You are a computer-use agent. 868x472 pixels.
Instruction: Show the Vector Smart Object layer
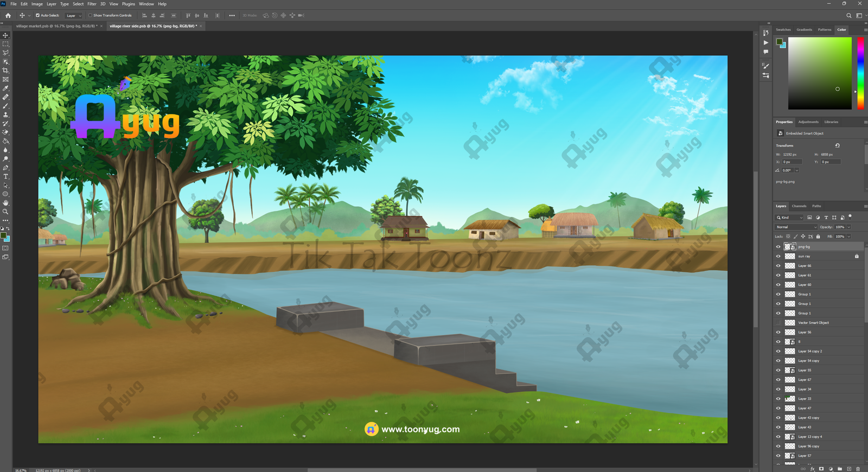point(778,323)
